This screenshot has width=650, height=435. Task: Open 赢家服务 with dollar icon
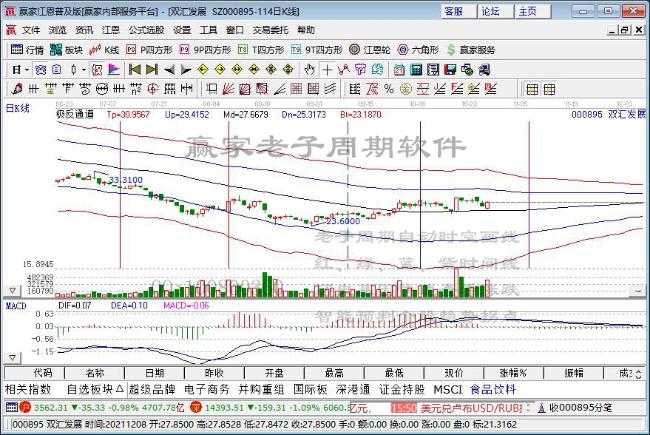click(x=471, y=50)
